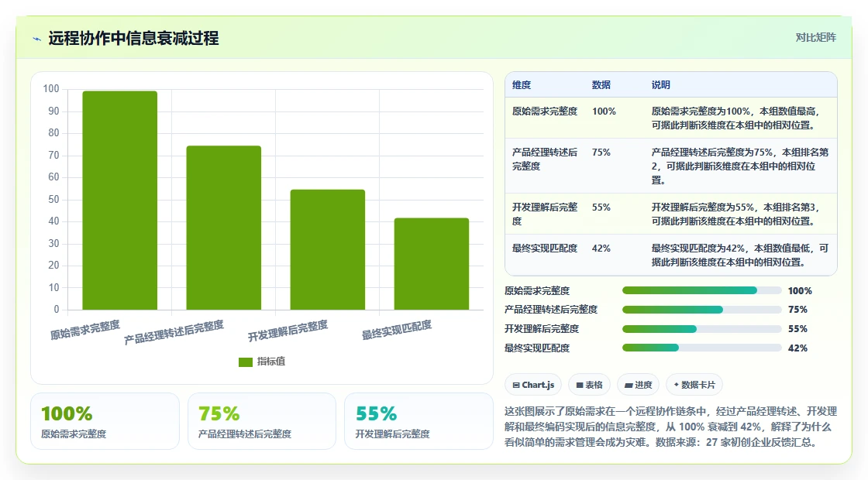Click the description mentioning 本组排名第2

tap(739, 166)
